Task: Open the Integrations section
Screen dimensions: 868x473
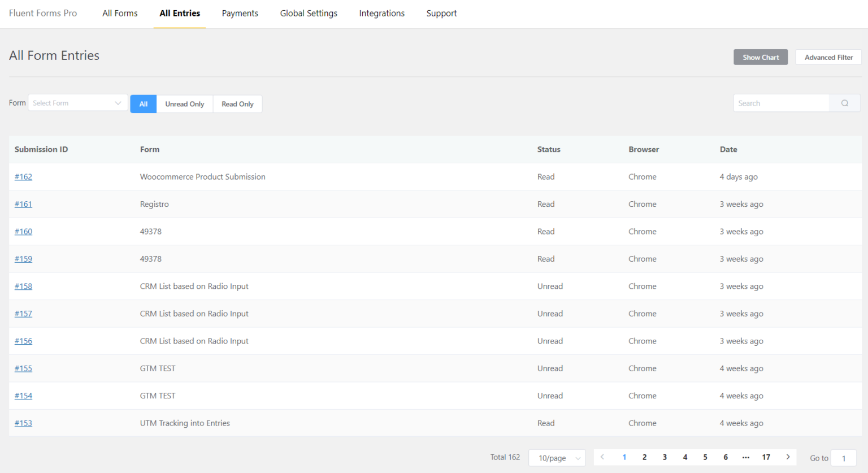Action: tap(381, 13)
